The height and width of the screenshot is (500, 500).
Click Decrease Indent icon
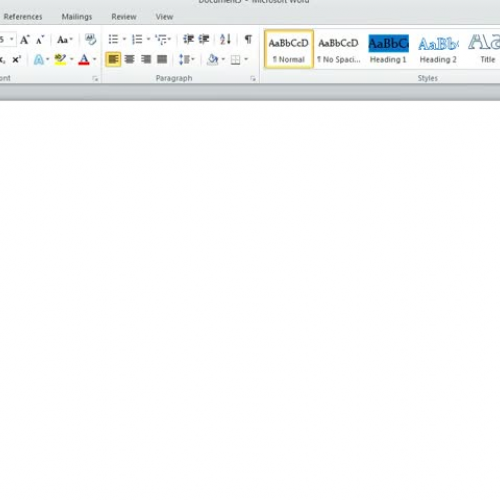click(x=188, y=39)
